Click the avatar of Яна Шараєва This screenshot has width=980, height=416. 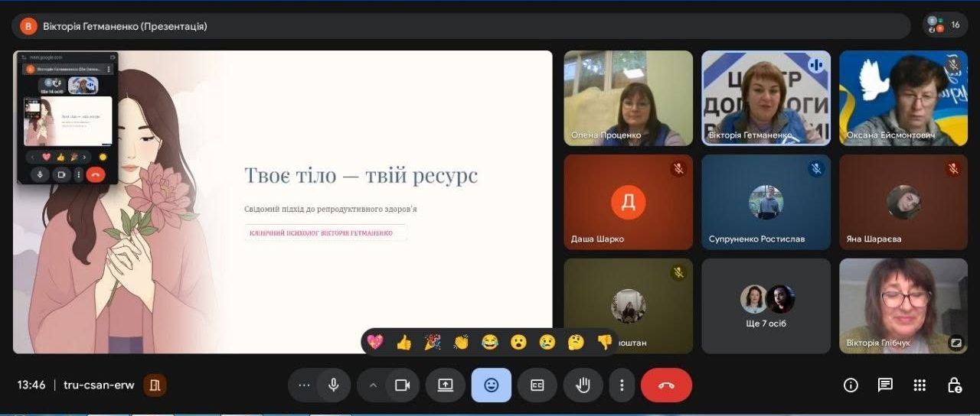tap(903, 202)
